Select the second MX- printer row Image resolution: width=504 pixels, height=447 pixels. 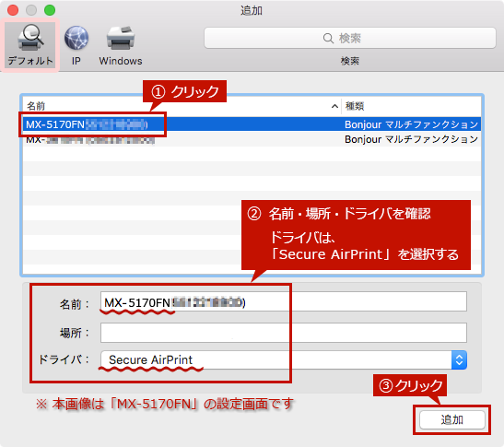(x=252, y=139)
